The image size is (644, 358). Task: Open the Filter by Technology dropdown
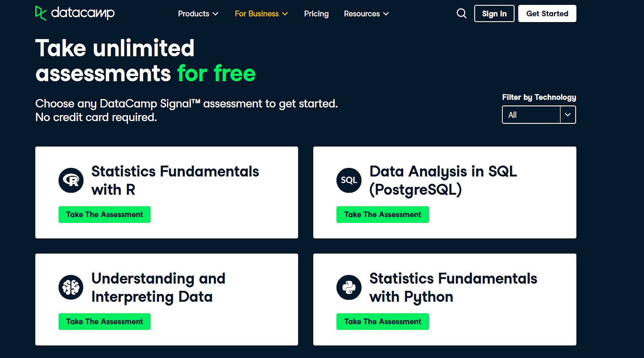tap(539, 115)
